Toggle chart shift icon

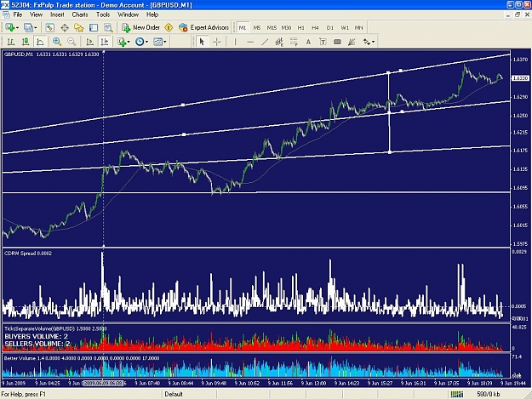pyautogui.click(x=105, y=42)
